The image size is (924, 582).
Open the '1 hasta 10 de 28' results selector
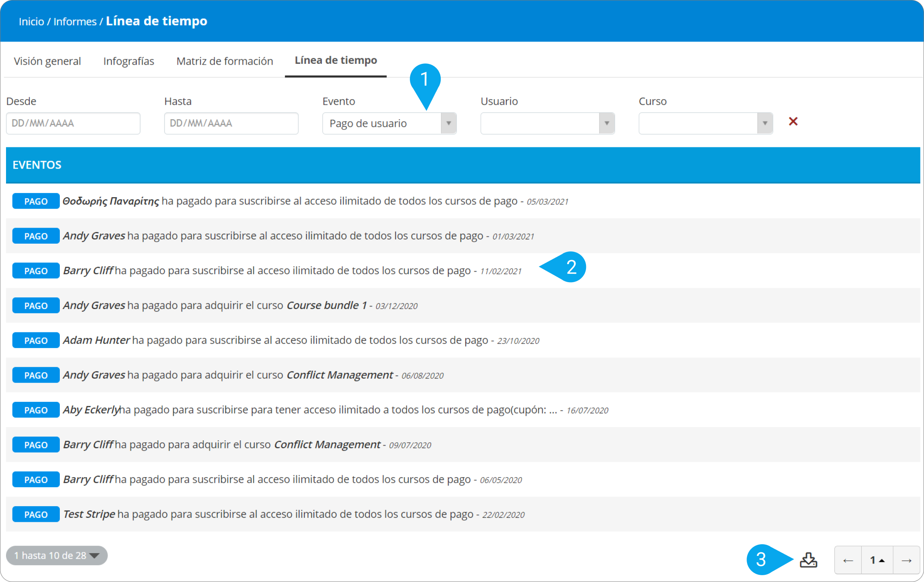click(57, 556)
